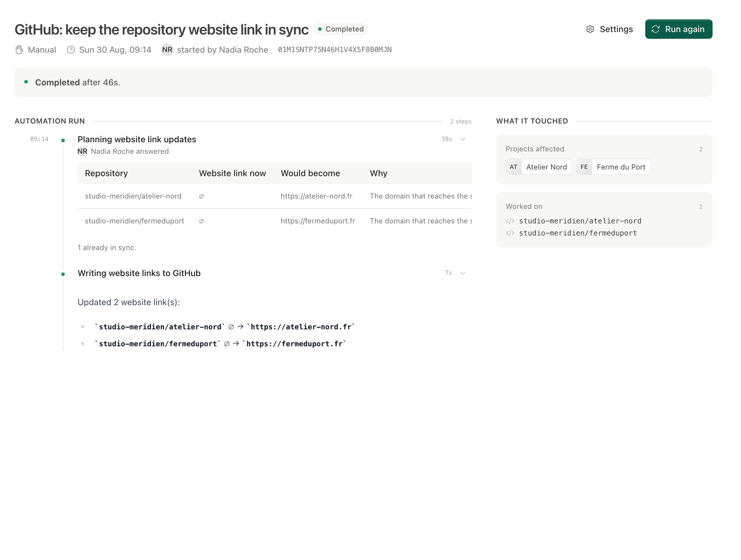This screenshot has height=560, width=741.
Task: Click the code icon beside studio-meridien/fermeduport
Action: tap(510, 233)
